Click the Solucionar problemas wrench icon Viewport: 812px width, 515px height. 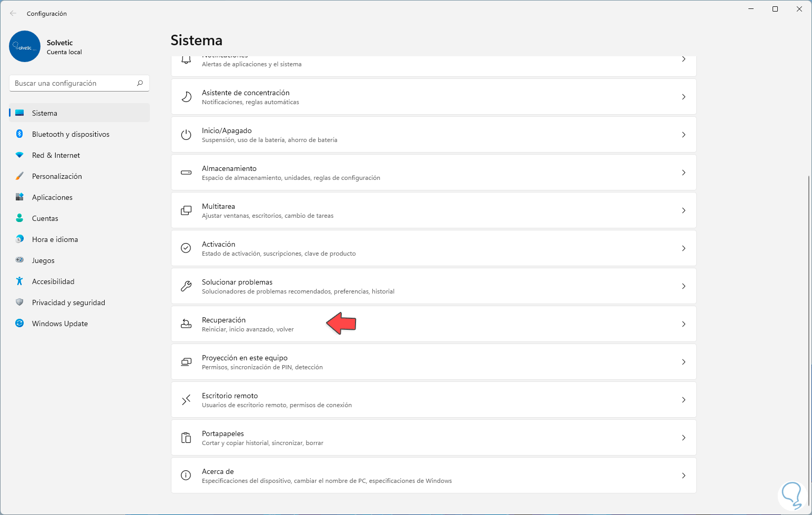tap(186, 286)
